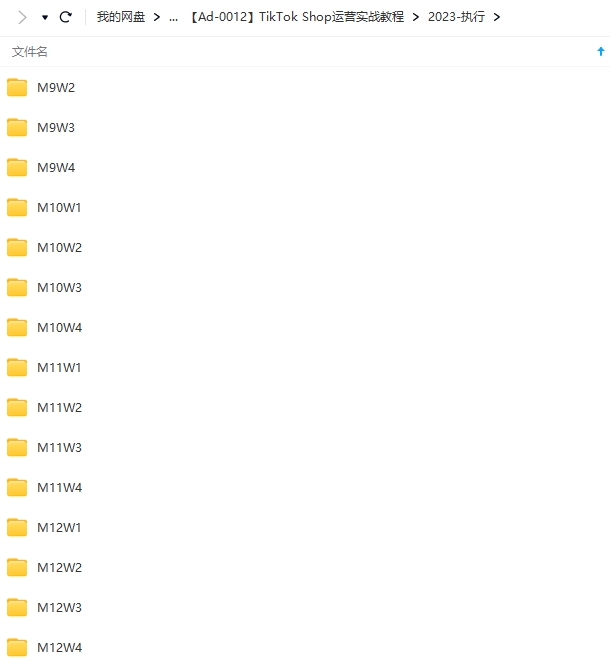Click the M11W3 folder icon
This screenshot has height=667, width=610.
[17, 447]
